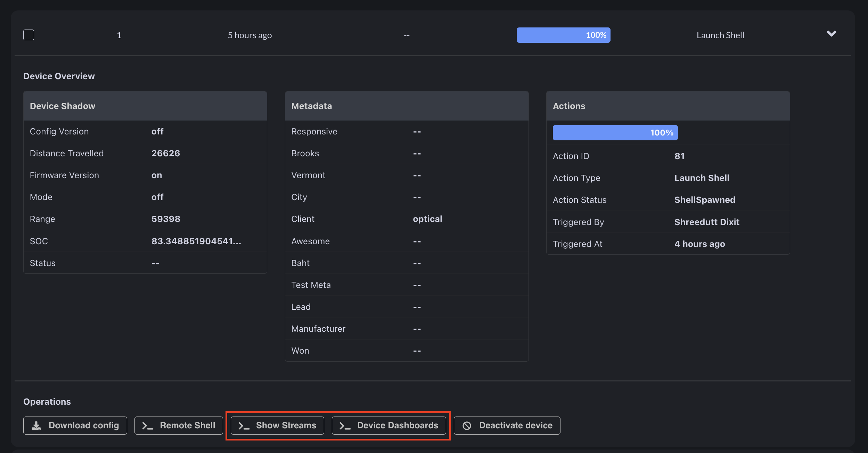This screenshot has width=868, height=453.
Task: Click the Device Shadow panel header
Action: pyautogui.click(x=145, y=106)
